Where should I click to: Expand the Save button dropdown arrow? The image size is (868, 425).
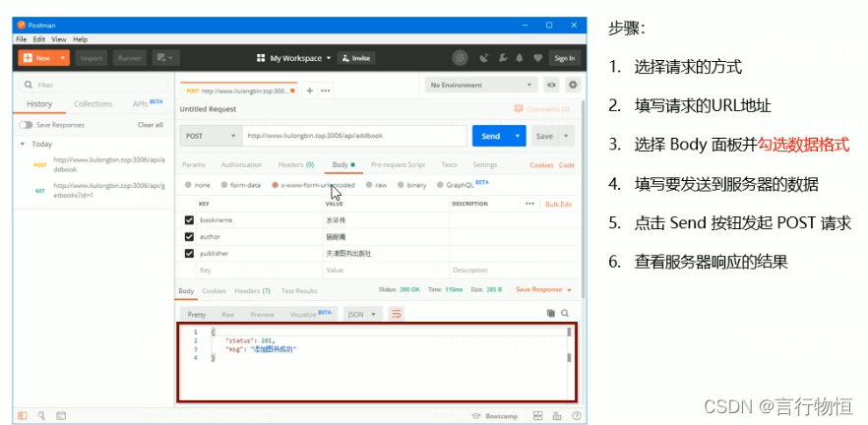tap(566, 136)
